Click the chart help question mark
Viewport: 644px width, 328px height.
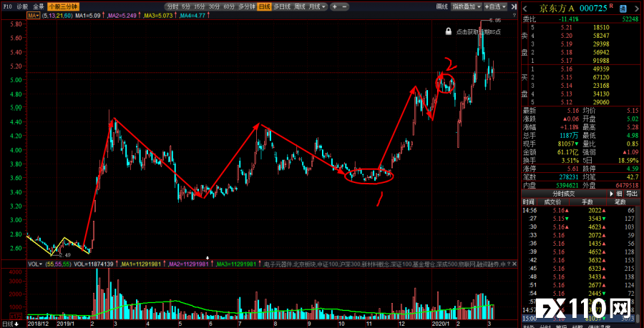[514, 16]
